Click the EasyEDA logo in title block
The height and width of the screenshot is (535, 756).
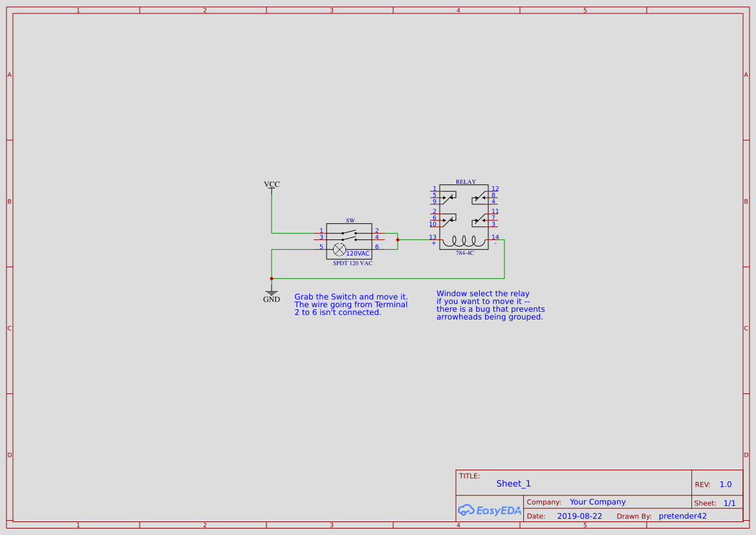click(x=490, y=510)
